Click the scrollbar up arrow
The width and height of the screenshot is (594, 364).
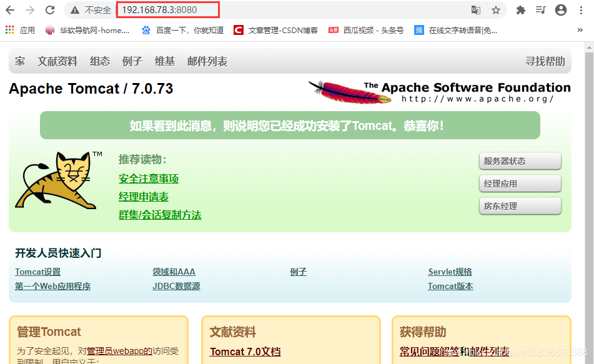(x=589, y=47)
